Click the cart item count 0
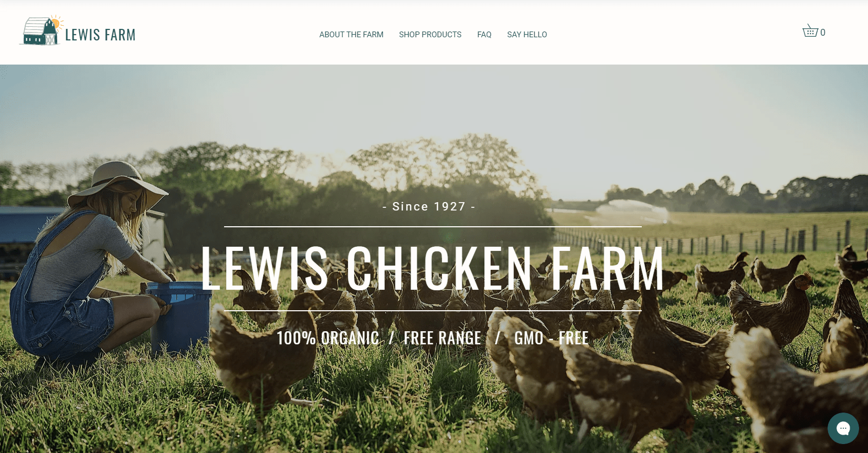The image size is (868, 453). (x=823, y=33)
